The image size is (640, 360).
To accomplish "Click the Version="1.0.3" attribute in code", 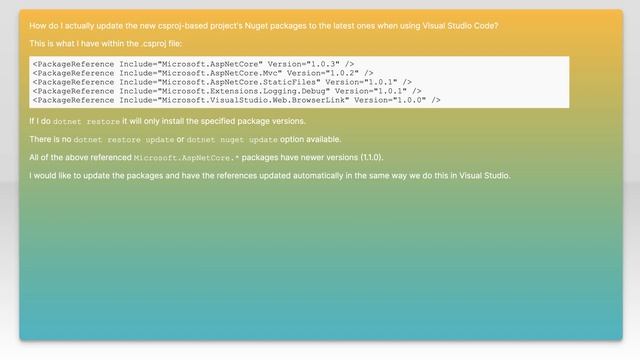I will [304, 64].
